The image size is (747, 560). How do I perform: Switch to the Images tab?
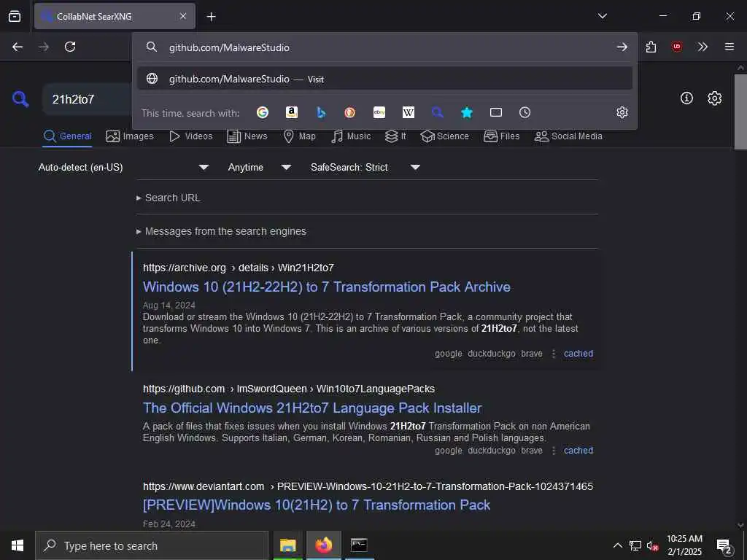coord(130,136)
